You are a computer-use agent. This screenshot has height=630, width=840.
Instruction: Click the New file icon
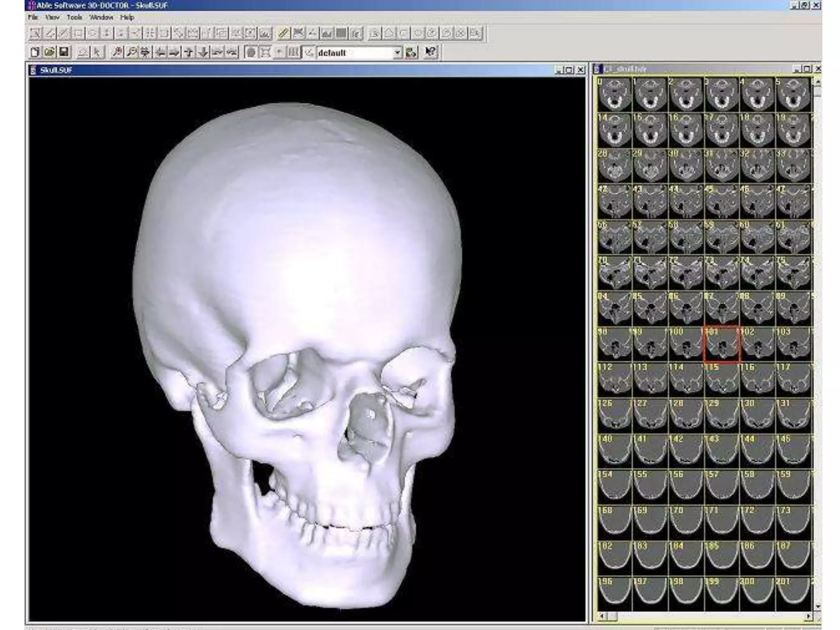pos(35,52)
